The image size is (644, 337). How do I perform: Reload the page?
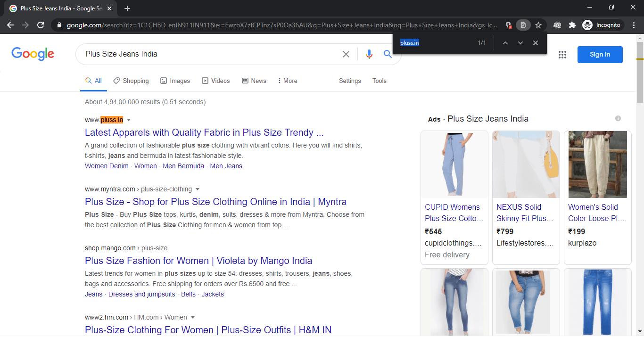[x=41, y=25]
